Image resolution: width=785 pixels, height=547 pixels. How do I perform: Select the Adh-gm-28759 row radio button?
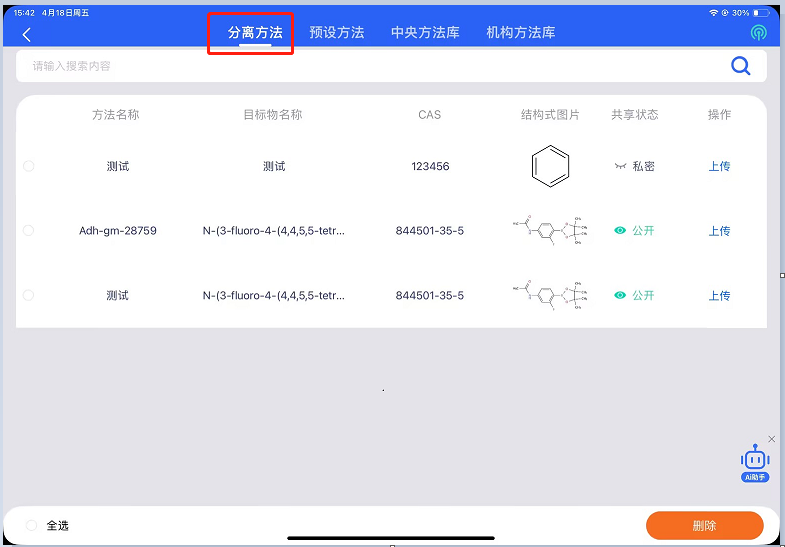[28, 231]
